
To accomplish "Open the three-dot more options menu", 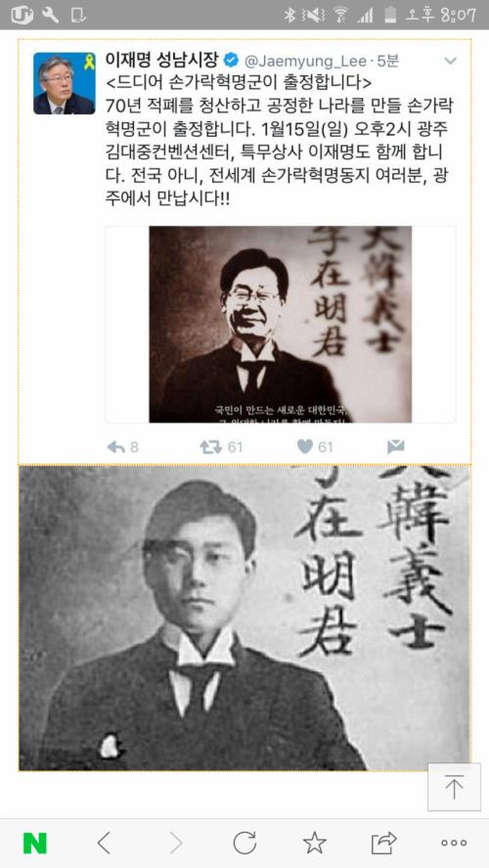I will tap(454, 844).
